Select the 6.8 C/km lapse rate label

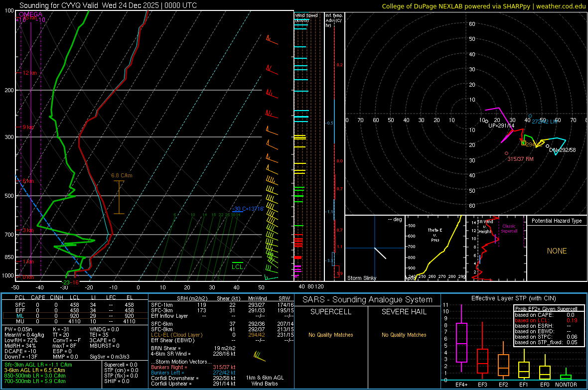[122, 175]
